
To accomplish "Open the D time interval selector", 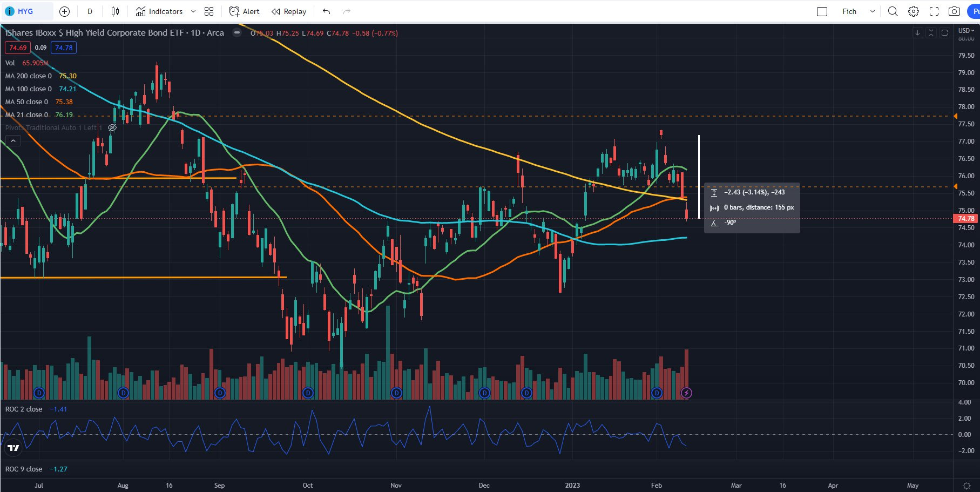I will [x=90, y=11].
